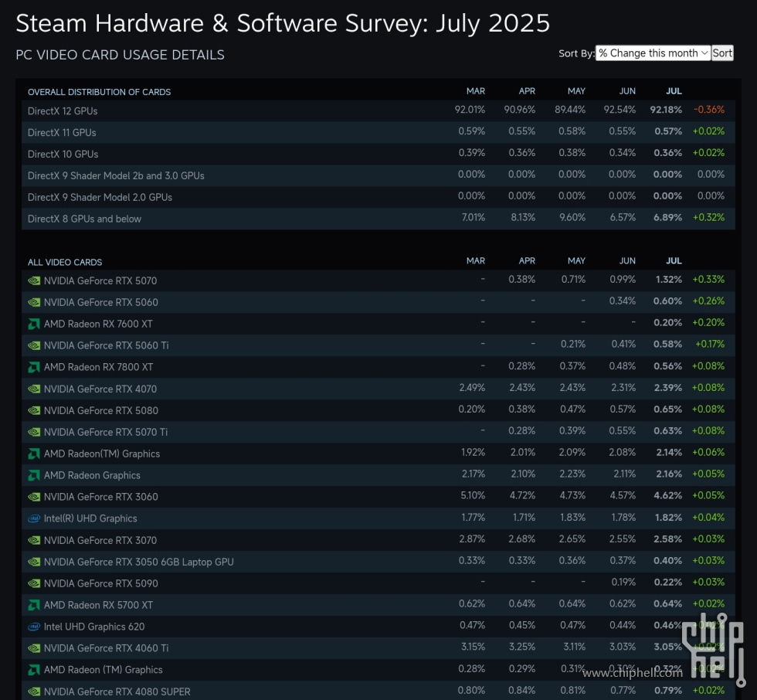
Task: Click the 5.10% MAR value for RTX 3060
Action: (x=473, y=496)
